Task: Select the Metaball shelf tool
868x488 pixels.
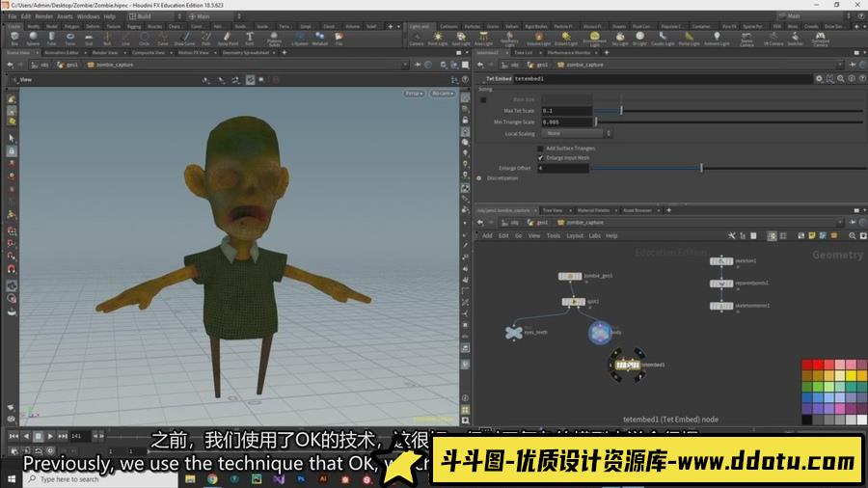Action: pyautogui.click(x=320, y=39)
